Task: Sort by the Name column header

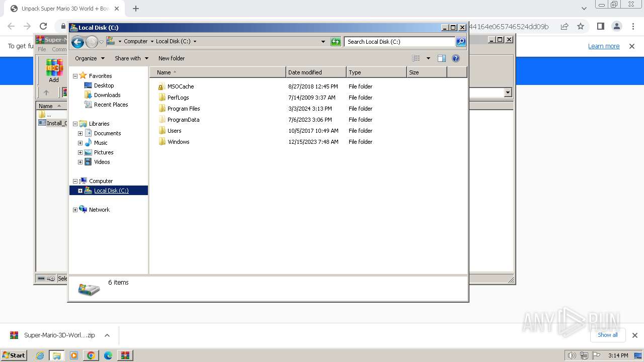Action: click(x=218, y=72)
